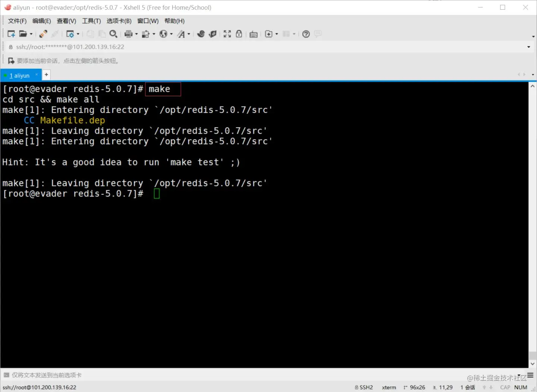Screen dimensions: 537x392
Task: Launch Xftp with the swirl icon
Action: (x=201, y=34)
